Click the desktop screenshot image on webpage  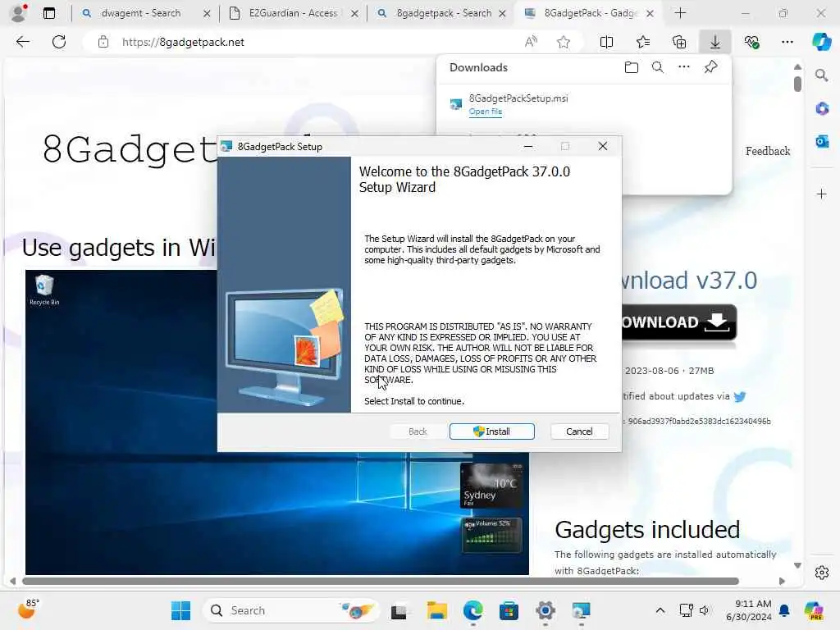pyautogui.click(x=277, y=422)
